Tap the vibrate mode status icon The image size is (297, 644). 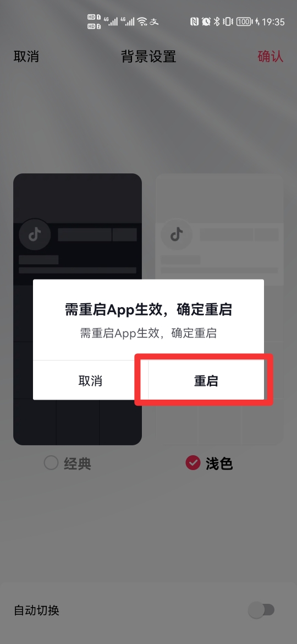click(228, 21)
